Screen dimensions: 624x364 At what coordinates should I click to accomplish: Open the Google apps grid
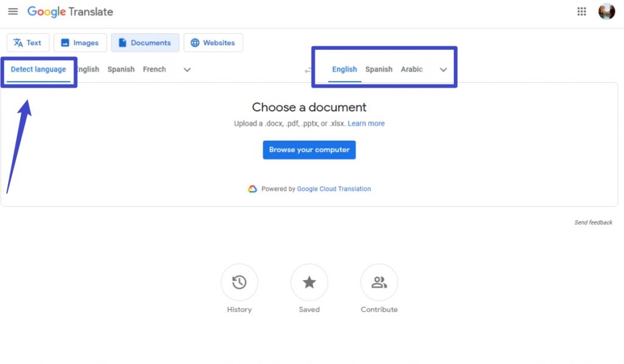pos(581,11)
